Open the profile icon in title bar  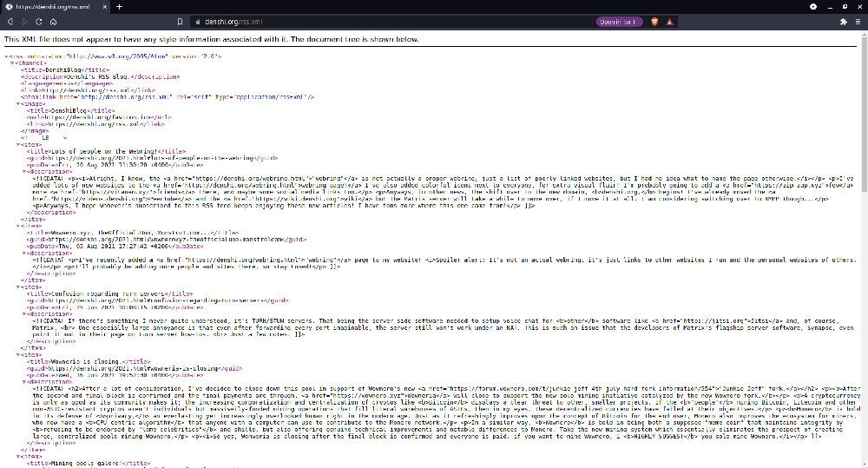click(813, 7)
